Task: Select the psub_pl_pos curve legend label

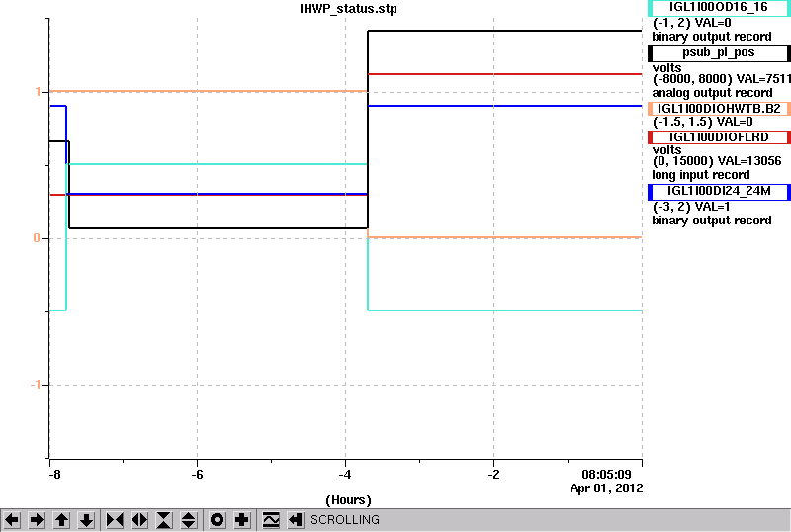Action: 719,53
